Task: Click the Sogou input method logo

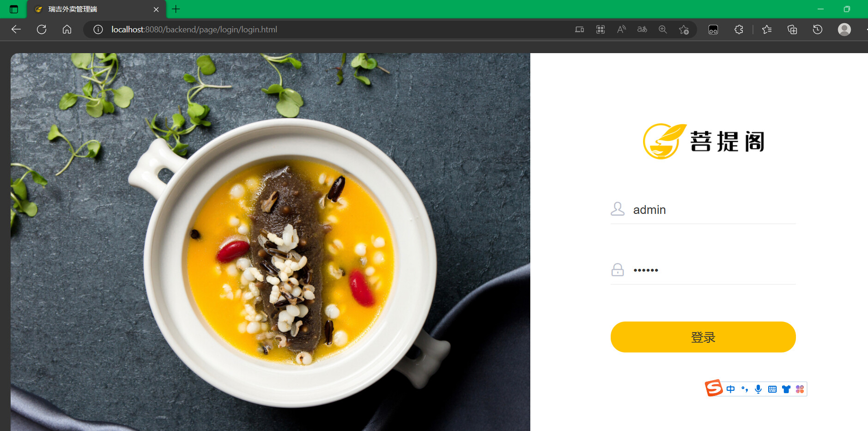Action: pyautogui.click(x=713, y=388)
